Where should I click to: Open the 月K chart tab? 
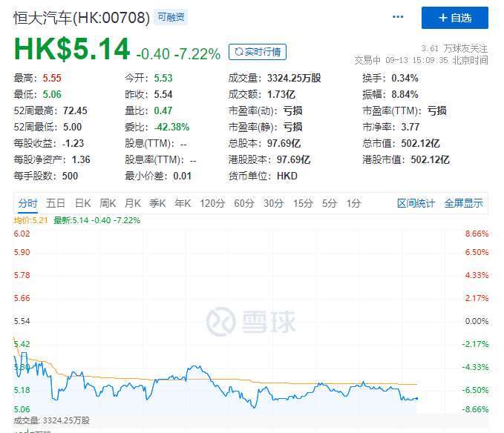[133, 203]
